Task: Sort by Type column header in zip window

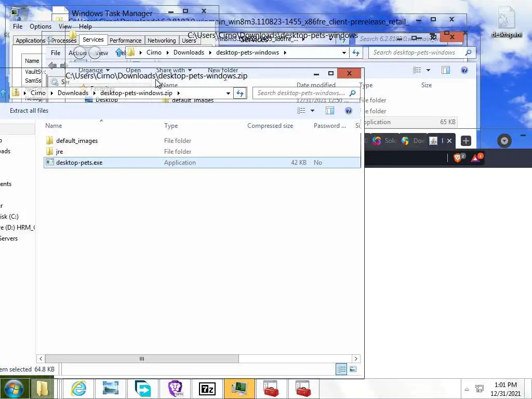Action: [171, 126]
